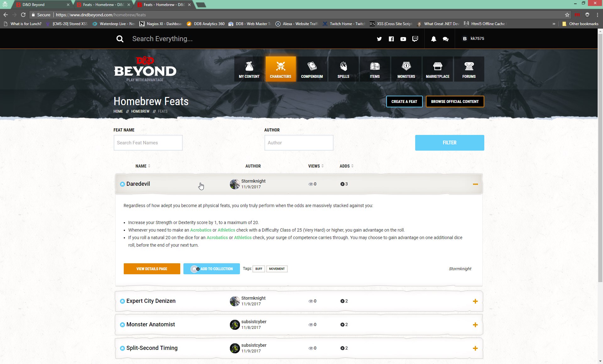Click the Expert City Denizen homebrew icon
The height and width of the screenshot is (364, 603).
(x=122, y=301)
